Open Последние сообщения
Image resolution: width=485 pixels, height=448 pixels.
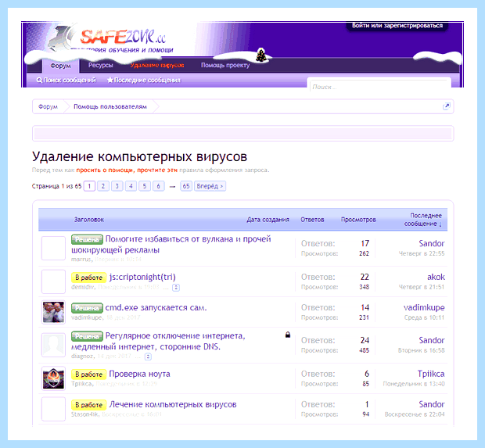pos(144,80)
